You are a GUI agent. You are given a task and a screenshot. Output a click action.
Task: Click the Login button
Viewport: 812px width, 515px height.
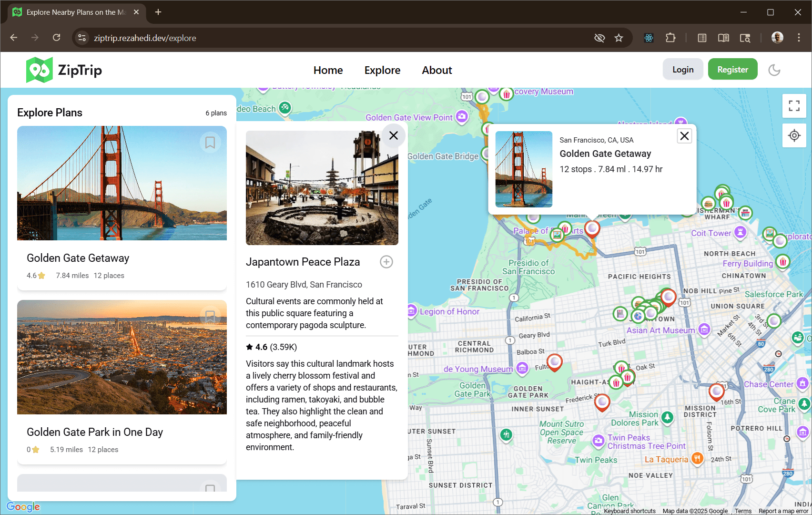(x=682, y=69)
